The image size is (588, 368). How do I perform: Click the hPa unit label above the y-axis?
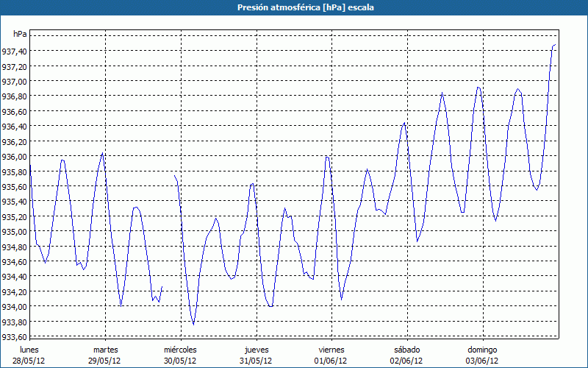coord(20,34)
